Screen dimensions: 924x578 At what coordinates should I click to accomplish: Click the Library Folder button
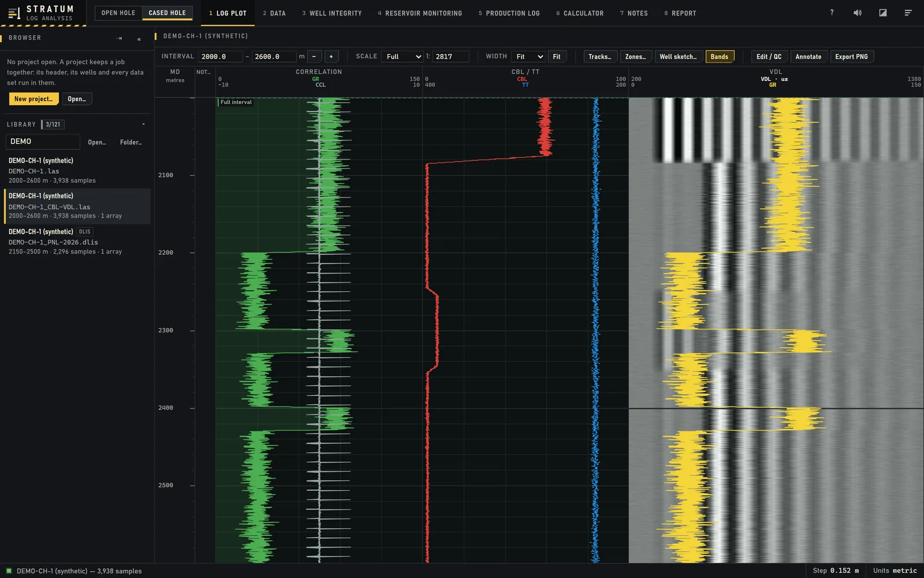131,142
